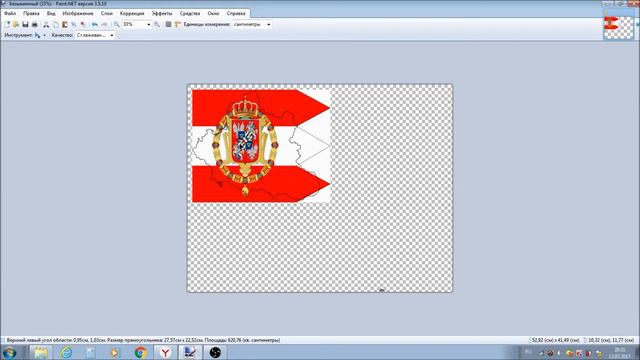Open the Коррекция menu
The width and height of the screenshot is (640, 360).
(132, 13)
